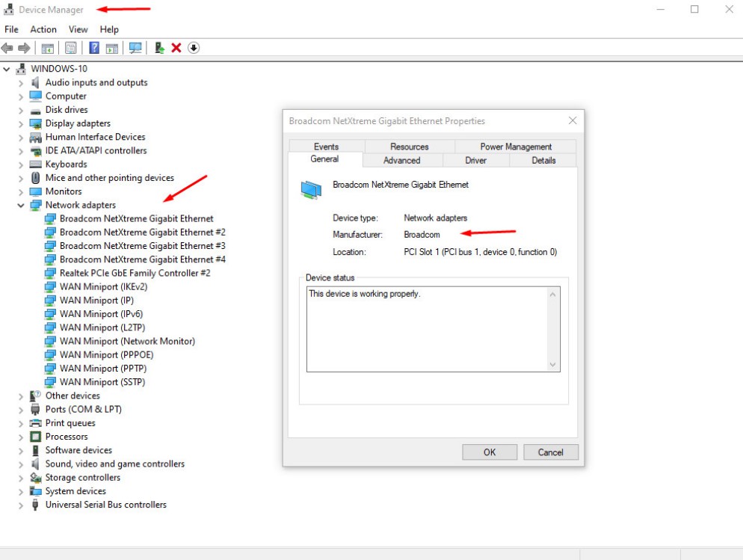Collapse the WINDOWS-10 root node
Viewport: 743px width, 560px height.
coord(7,70)
